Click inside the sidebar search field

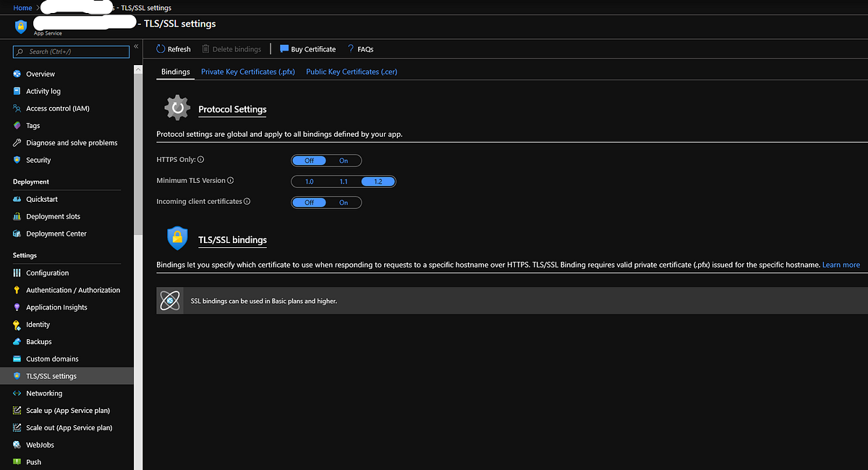click(x=70, y=51)
